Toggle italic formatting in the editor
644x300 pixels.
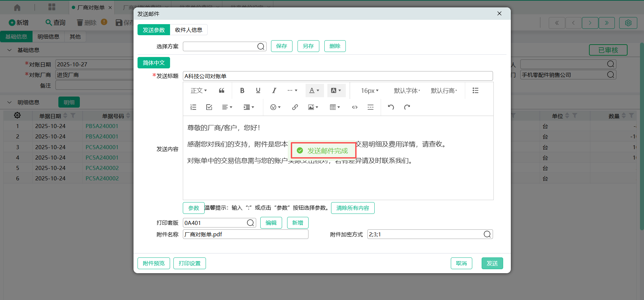[x=274, y=91]
